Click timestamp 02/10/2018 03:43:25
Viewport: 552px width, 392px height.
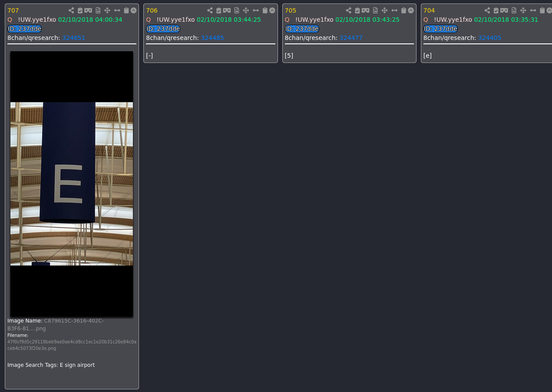[367, 20]
